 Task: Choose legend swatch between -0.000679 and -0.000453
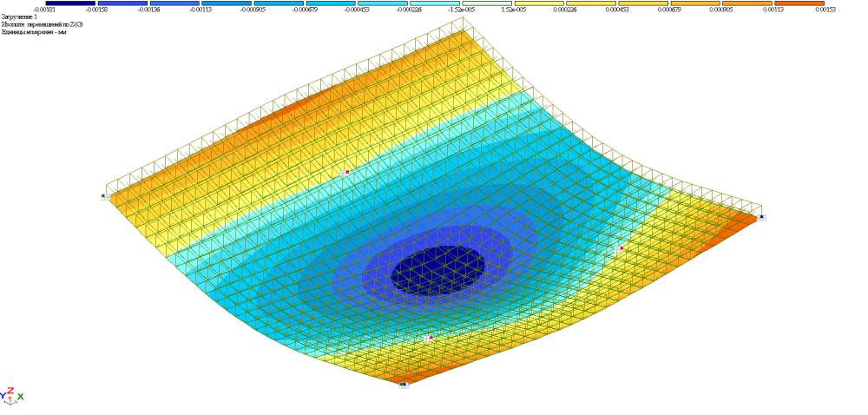click(x=331, y=3)
